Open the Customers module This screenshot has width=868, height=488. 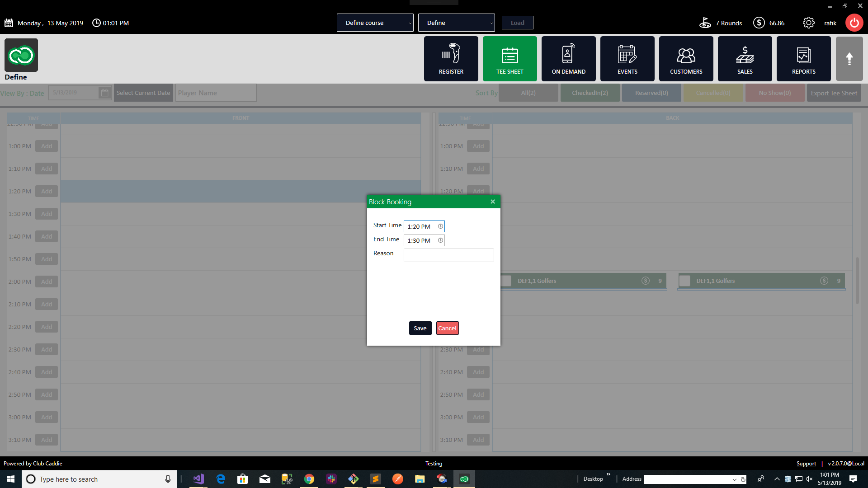coord(686,59)
